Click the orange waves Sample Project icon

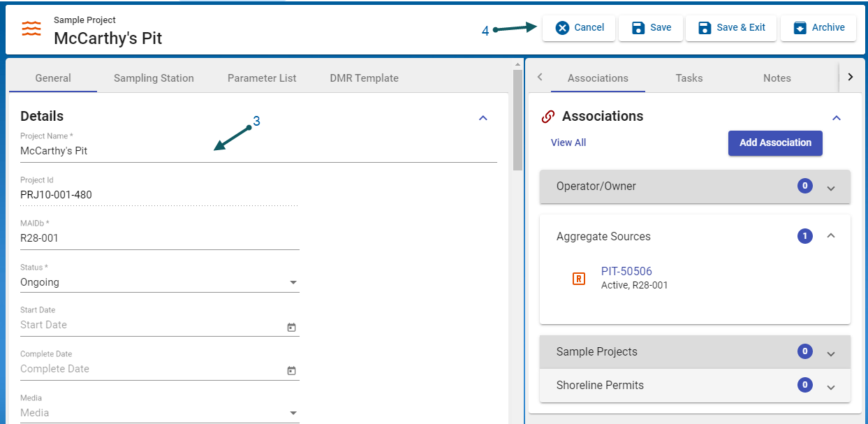[31, 29]
